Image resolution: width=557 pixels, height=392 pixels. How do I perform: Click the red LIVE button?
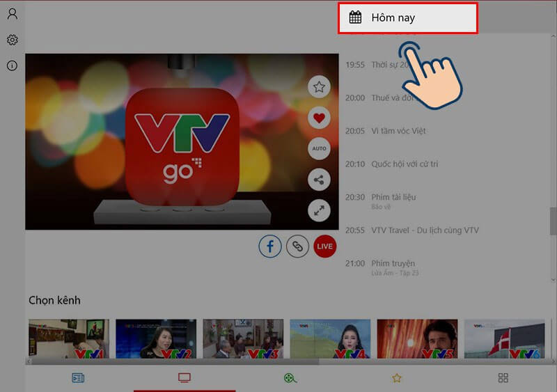coord(324,246)
